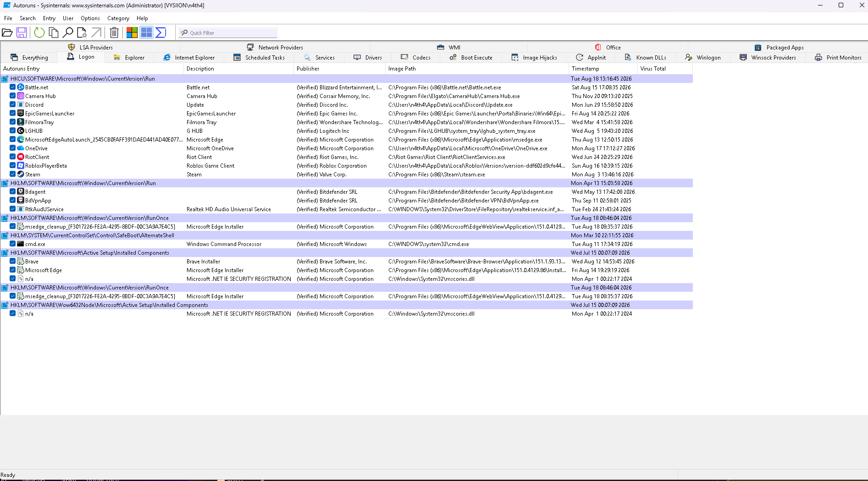The height and width of the screenshot is (481, 868).
Task: Click the registry icon of HKCU Run key
Action: 5,79
